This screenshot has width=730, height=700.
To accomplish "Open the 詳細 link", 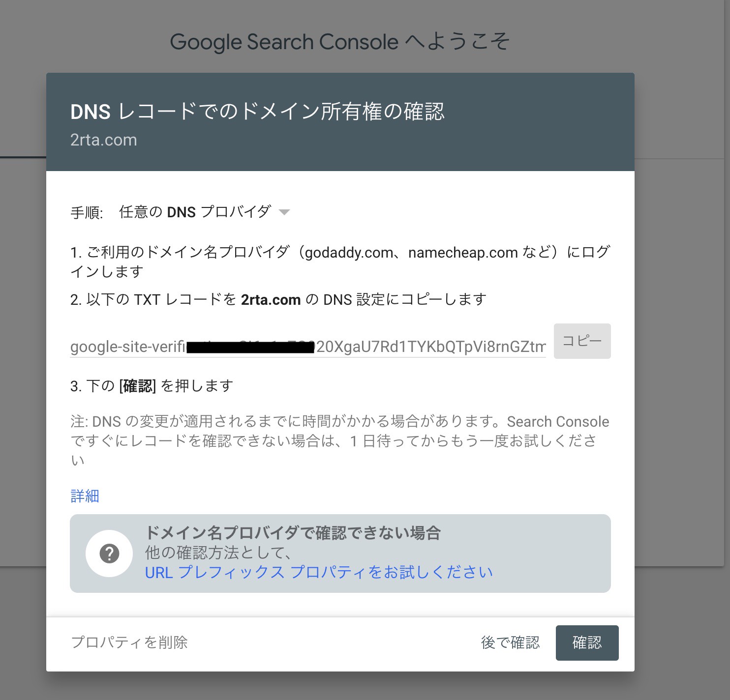I will click(85, 496).
